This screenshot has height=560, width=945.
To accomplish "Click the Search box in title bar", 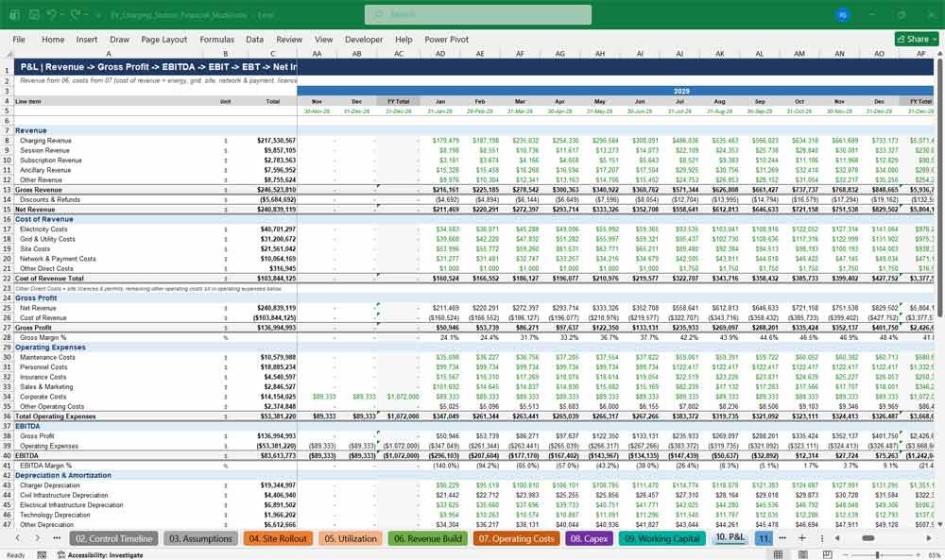I will coord(478,14).
